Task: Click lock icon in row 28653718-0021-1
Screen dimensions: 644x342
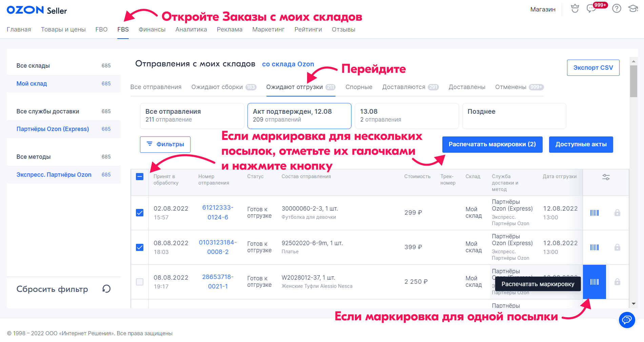Action: click(x=617, y=282)
